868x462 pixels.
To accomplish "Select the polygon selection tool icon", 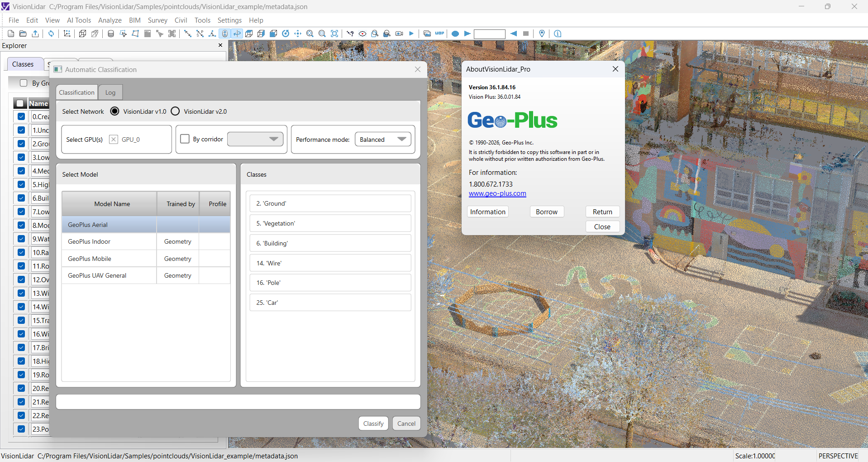I will [x=135, y=34].
